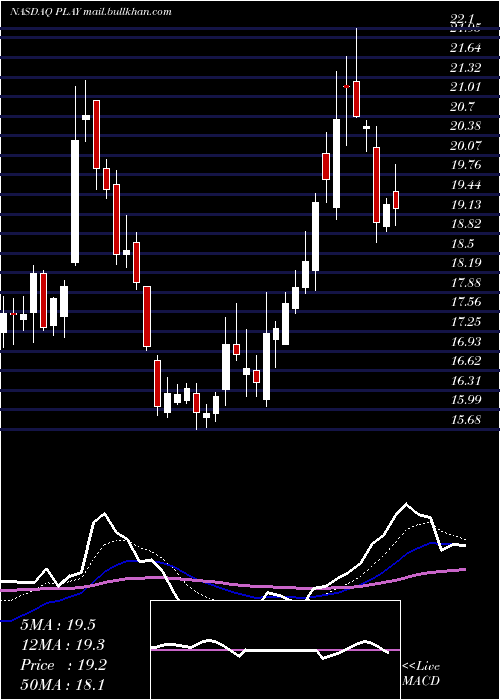This screenshot has height=700, width=500.
Task: Select the 20.38 price axis label
Action: pos(466,126)
